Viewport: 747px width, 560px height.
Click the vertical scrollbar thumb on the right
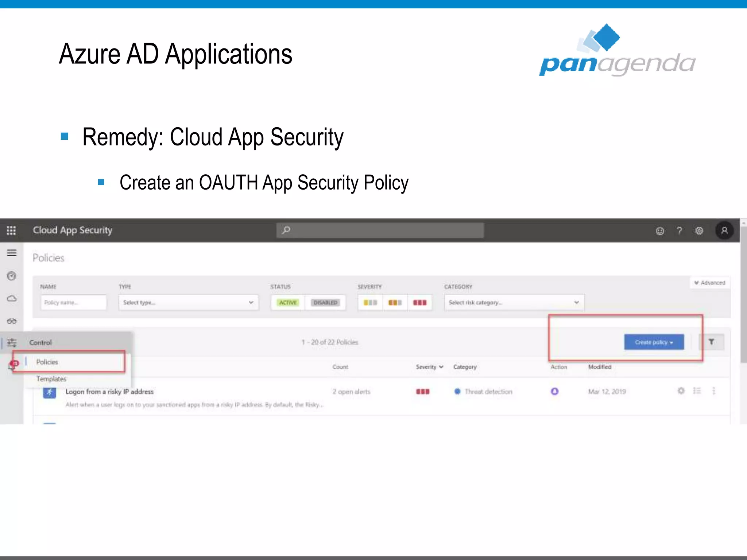coord(743,295)
